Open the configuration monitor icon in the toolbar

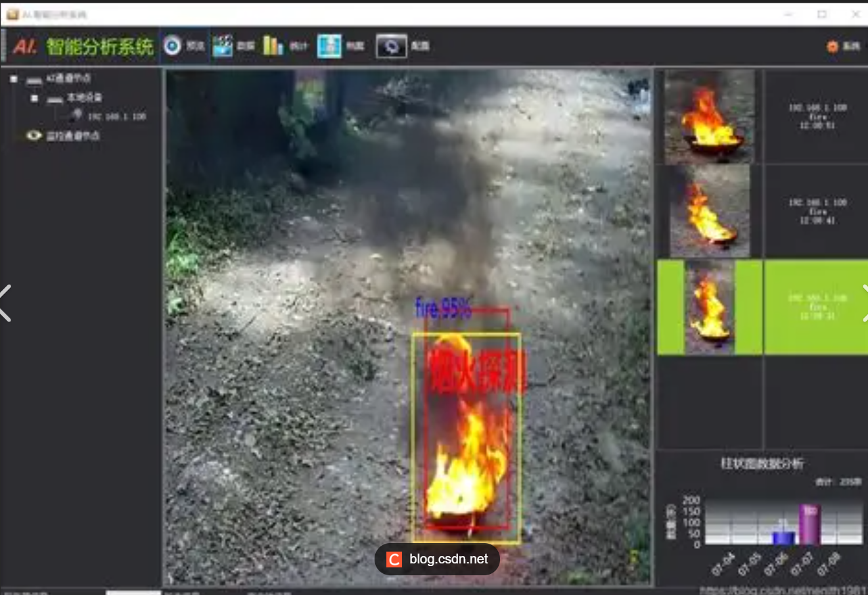tap(391, 46)
